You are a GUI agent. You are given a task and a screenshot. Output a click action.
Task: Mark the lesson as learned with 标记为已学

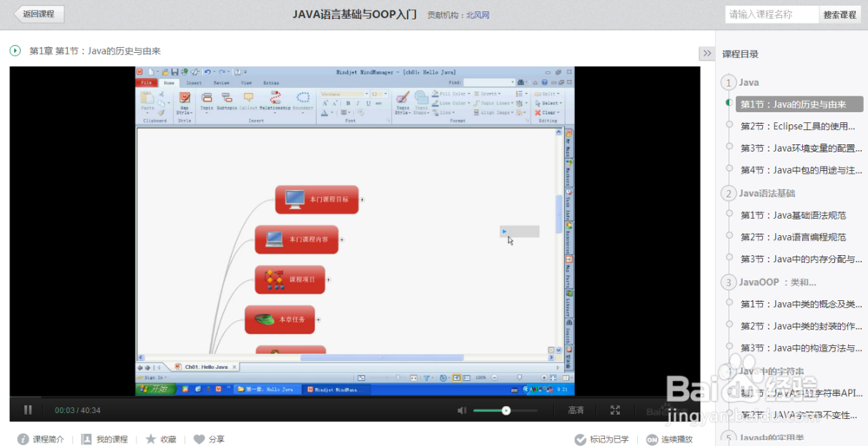[x=602, y=439]
